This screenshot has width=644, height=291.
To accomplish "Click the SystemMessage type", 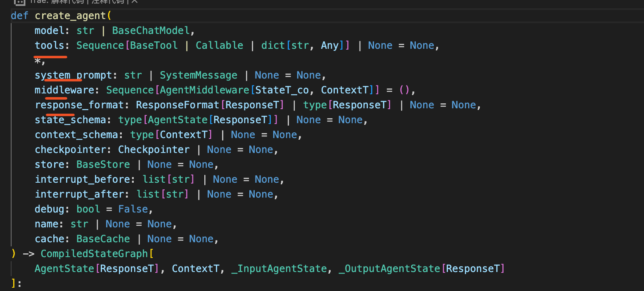I will click(199, 75).
